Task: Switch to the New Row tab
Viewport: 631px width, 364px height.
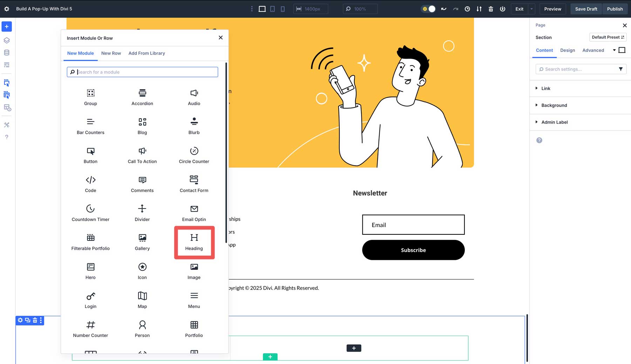Action: pos(111,53)
